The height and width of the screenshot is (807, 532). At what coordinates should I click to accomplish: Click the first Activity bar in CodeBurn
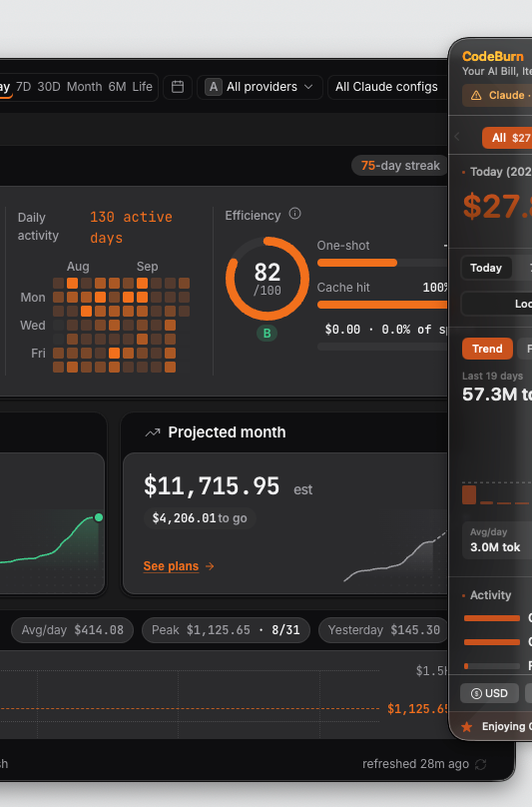[492, 618]
